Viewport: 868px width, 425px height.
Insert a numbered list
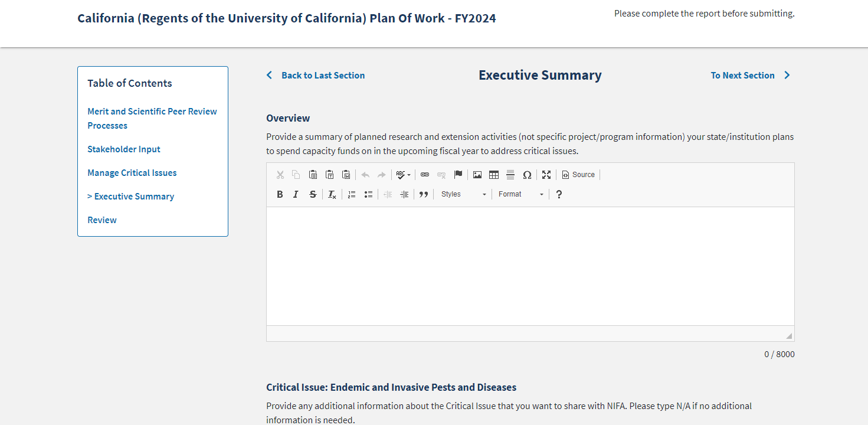point(352,194)
